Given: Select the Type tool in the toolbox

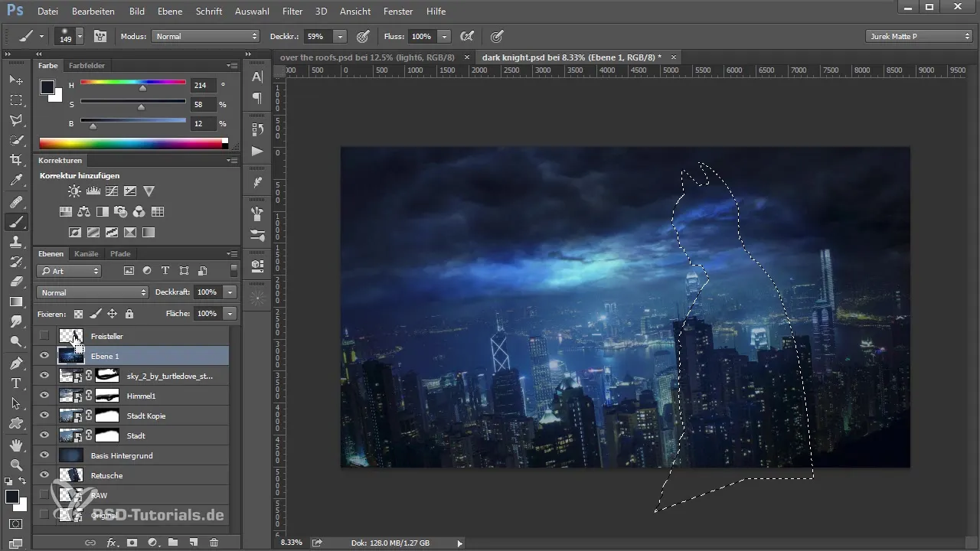Looking at the screenshot, I should click(x=15, y=383).
